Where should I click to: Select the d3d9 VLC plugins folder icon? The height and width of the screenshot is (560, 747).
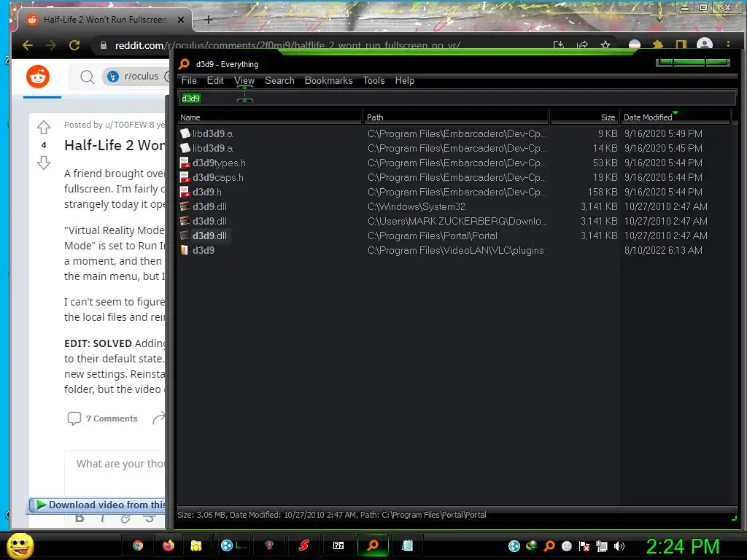[x=185, y=251]
